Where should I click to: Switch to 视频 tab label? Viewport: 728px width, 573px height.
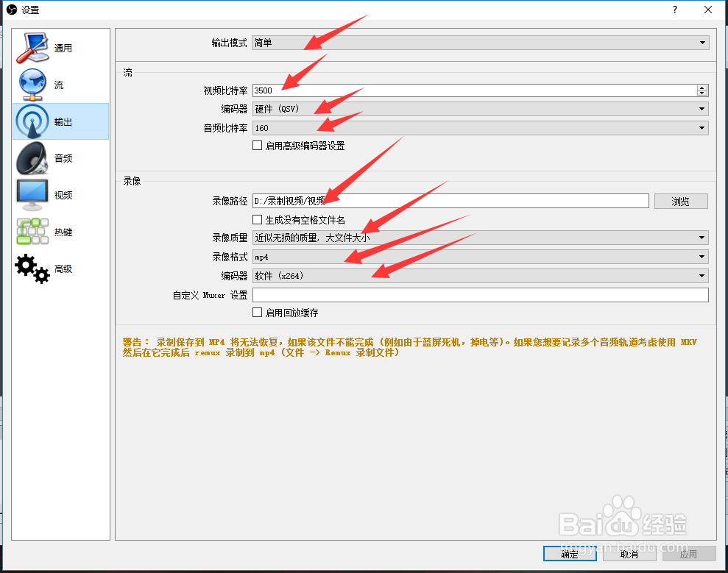[63, 196]
